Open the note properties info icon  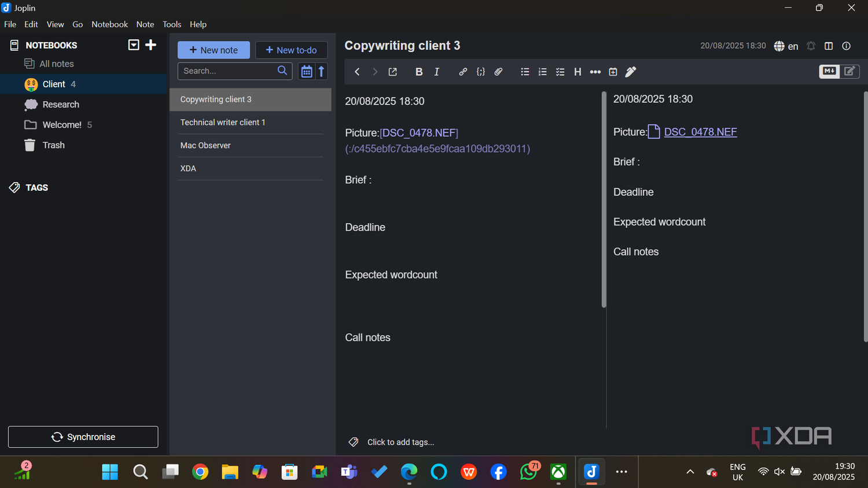846,46
